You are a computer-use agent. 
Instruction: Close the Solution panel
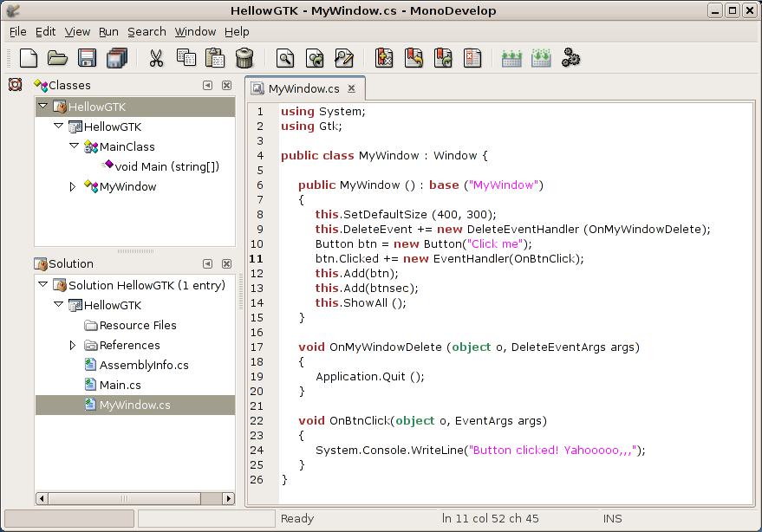pyautogui.click(x=226, y=263)
